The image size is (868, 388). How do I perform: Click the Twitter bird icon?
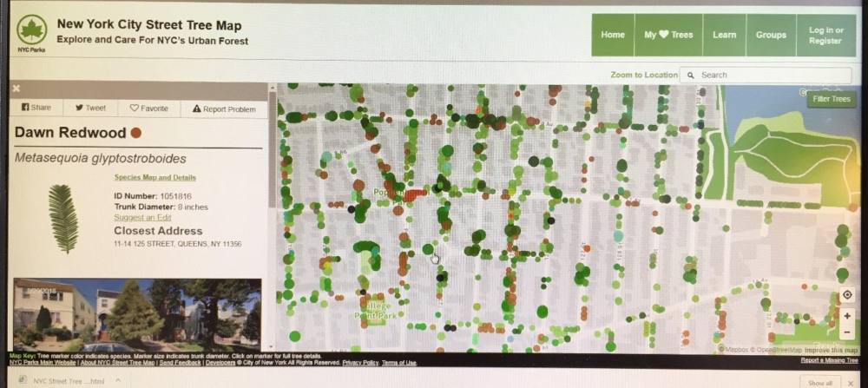point(79,108)
